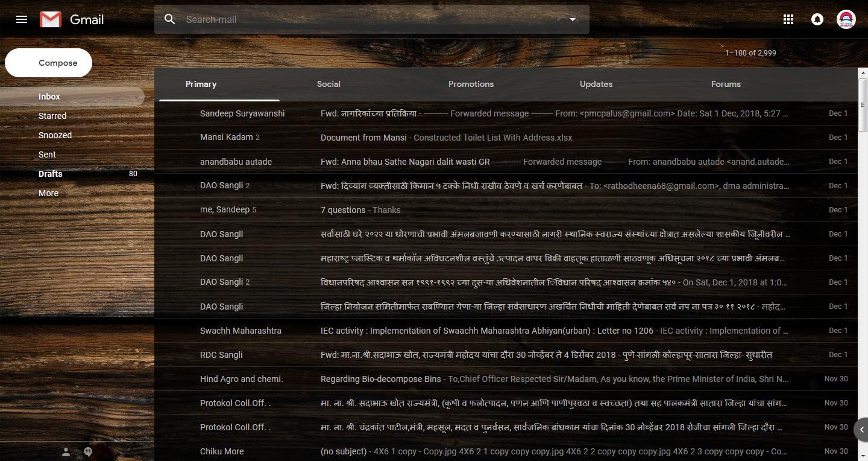The image size is (868, 461).
Task: Switch to the Updates tab
Action: point(596,84)
